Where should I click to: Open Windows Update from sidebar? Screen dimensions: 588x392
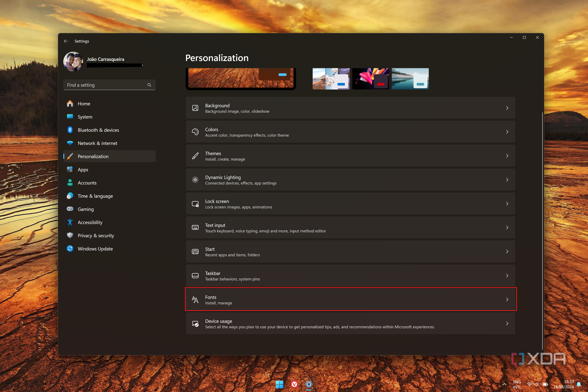pyautogui.click(x=95, y=248)
